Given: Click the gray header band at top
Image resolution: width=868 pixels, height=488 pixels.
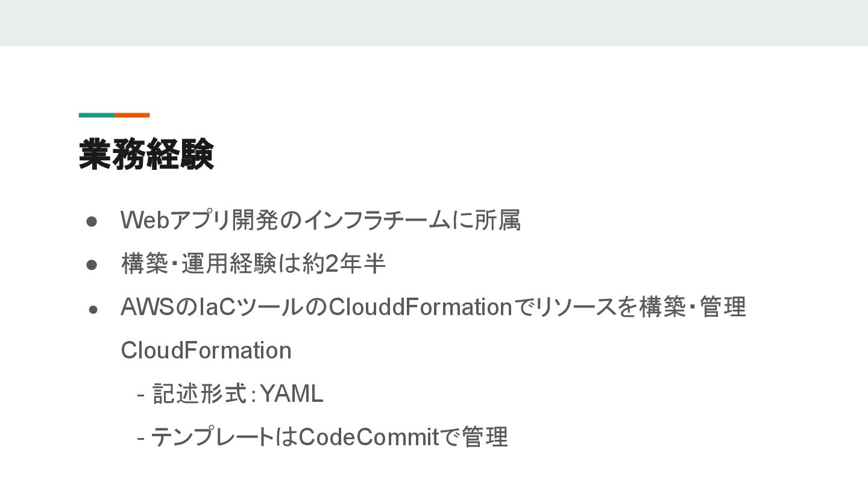Looking at the screenshot, I should click(434, 23).
